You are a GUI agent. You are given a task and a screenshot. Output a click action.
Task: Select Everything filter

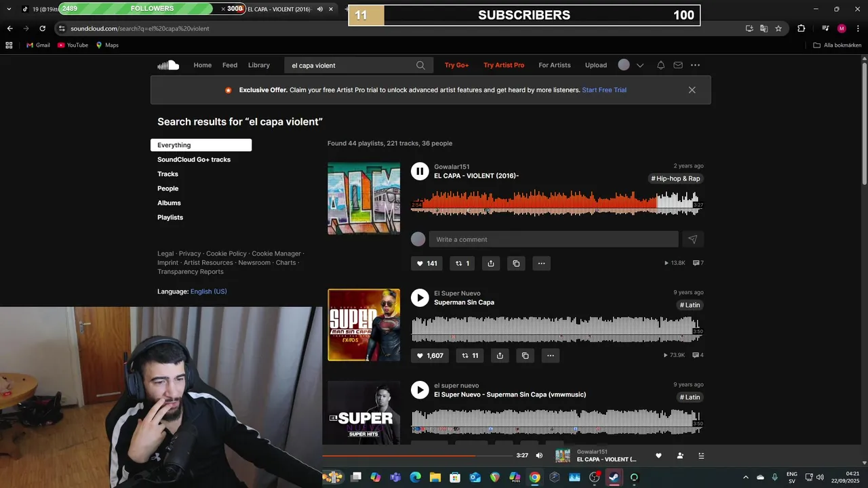coord(201,145)
